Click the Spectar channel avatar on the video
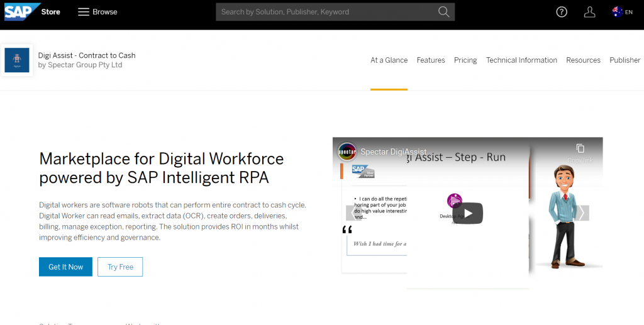Image resolution: width=644 pixels, height=325 pixels. (x=347, y=152)
